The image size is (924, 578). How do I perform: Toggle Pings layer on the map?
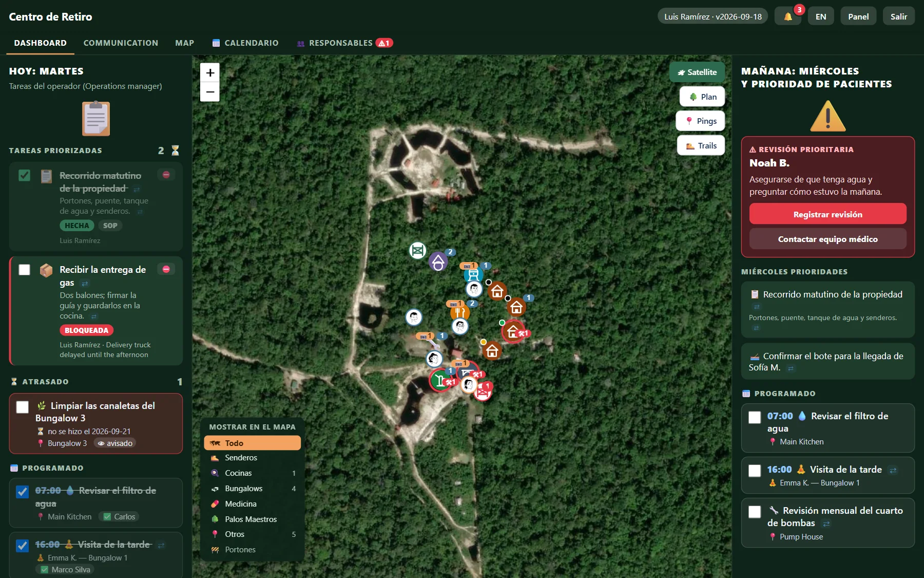coord(701,121)
